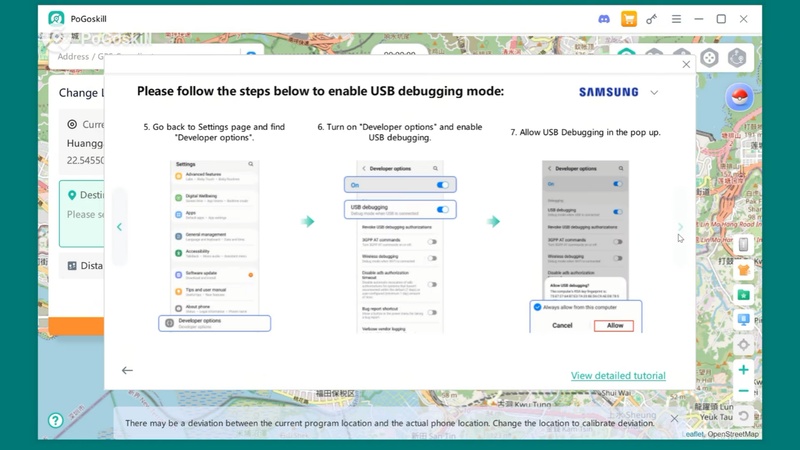This screenshot has height=450, width=800.
Task: Click the back arrow at dialog bottom
Action: 127,370
